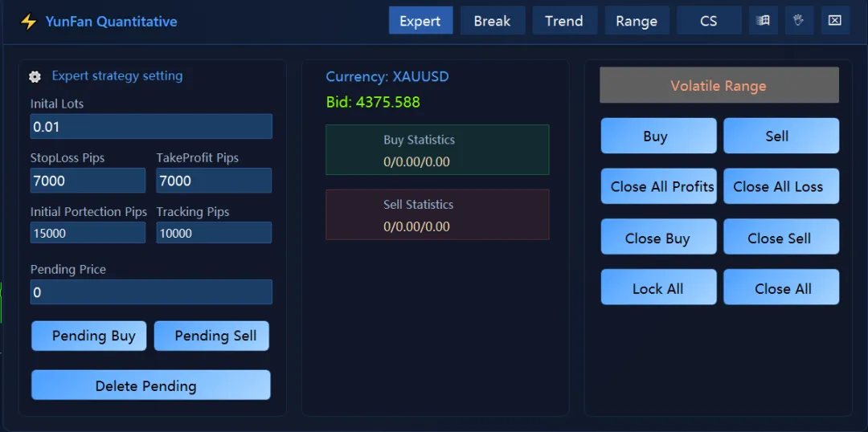Click the Inital Lots input field
The height and width of the screenshot is (432, 868).
pyautogui.click(x=151, y=127)
